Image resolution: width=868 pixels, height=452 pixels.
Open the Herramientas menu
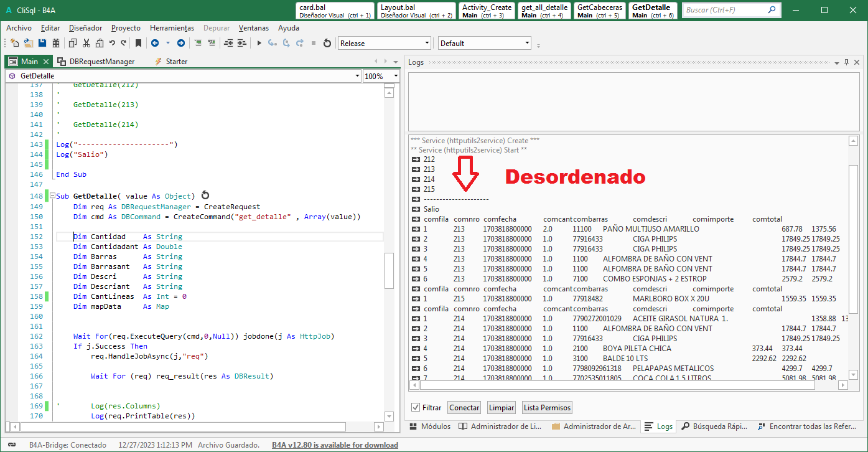[x=172, y=28]
